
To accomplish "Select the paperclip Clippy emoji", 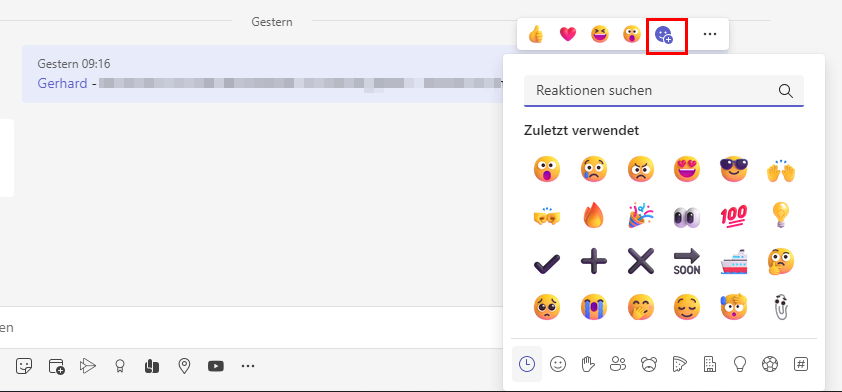I will (x=781, y=308).
